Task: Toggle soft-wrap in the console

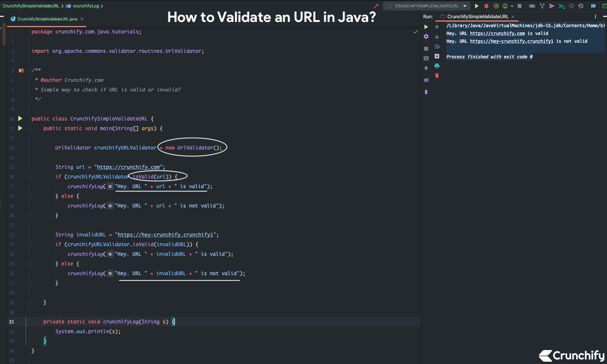Action: [437, 46]
